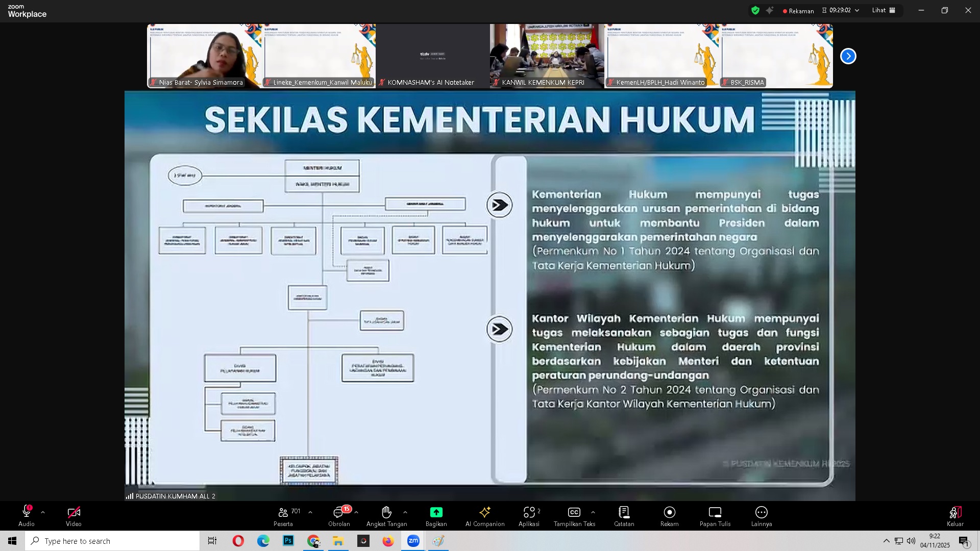Show next participants with blue arrow
This screenshot has height=551, width=980.
(x=848, y=56)
